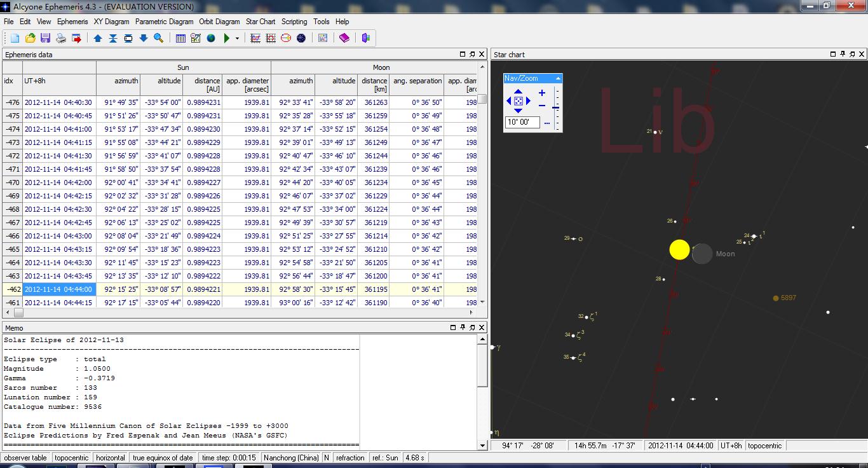Pan star chart down with Nav/Zoom arrow
This screenshot has width=868, height=468.
tap(518, 111)
